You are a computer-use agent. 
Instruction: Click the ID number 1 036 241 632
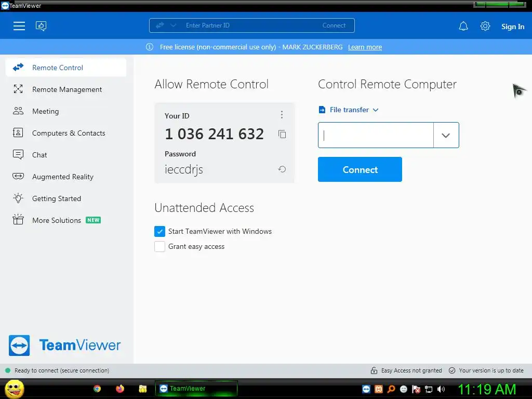pyautogui.click(x=214, y=134)
